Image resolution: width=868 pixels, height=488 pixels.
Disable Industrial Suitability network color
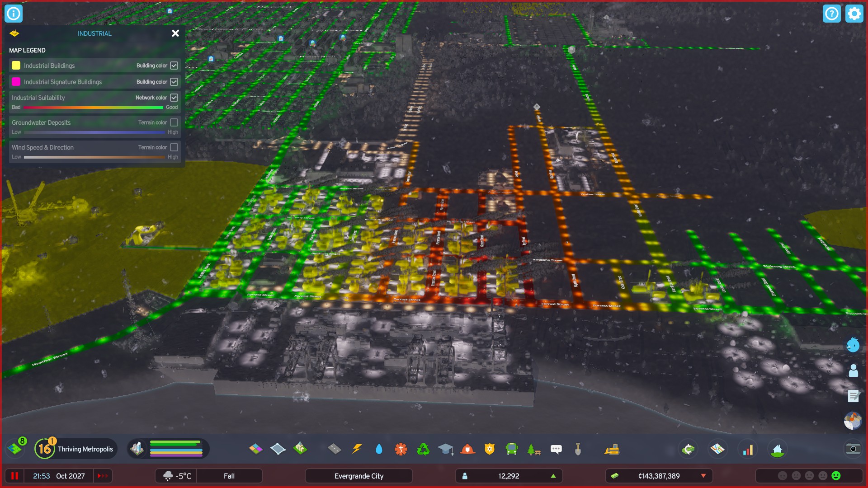point(174,98)
